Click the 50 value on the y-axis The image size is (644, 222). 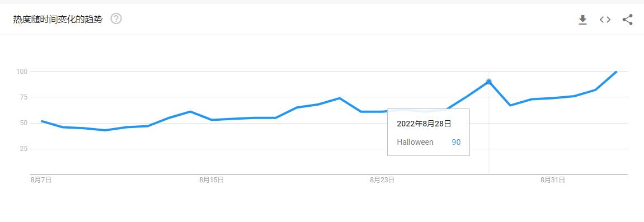tap(23, 123)
